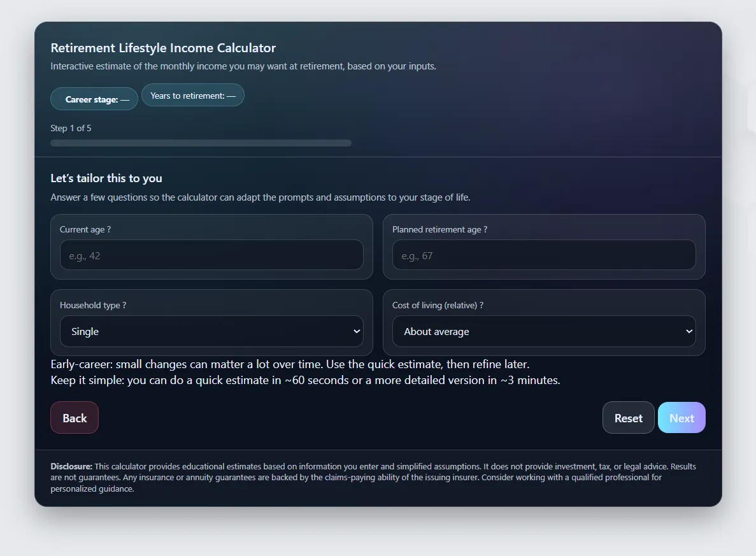Open the Cost of living dropdown
Screen dimensions: 756x556
544,331
